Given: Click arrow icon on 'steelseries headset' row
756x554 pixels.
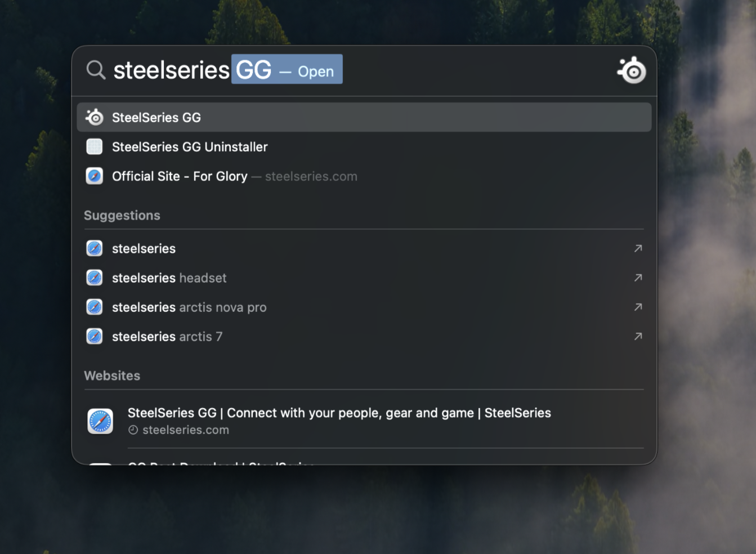Looking at the screenshot, I should (638, 278).
